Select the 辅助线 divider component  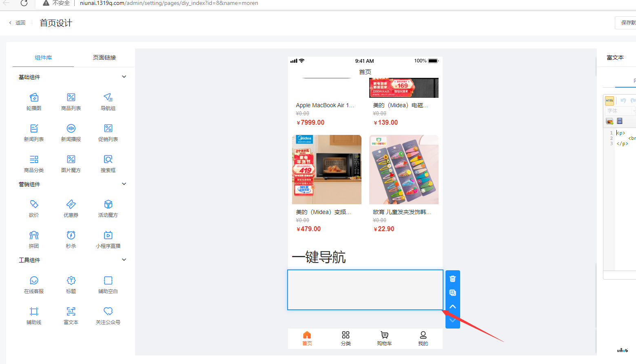(34, 315)
